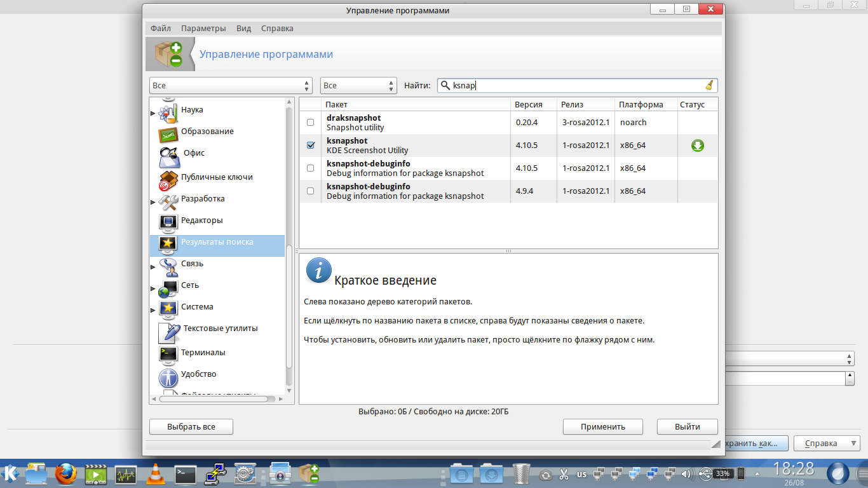
Task: Open the Файл menu
Action: pos(160,29)
